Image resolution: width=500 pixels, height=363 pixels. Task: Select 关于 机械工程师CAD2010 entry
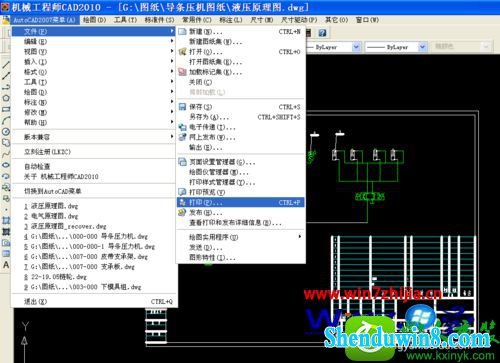click(x=94, y=176)
